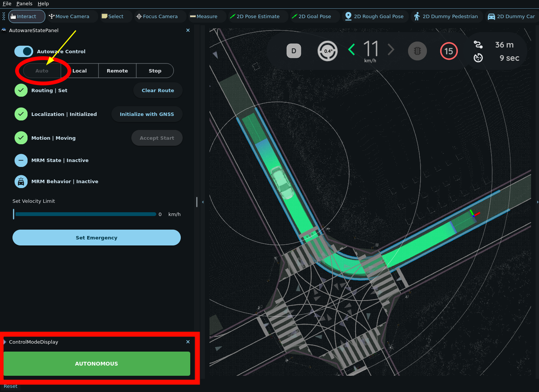
Task: Expand the right side panel arrow
Action: pyautogui.click(x=537, y=202)
